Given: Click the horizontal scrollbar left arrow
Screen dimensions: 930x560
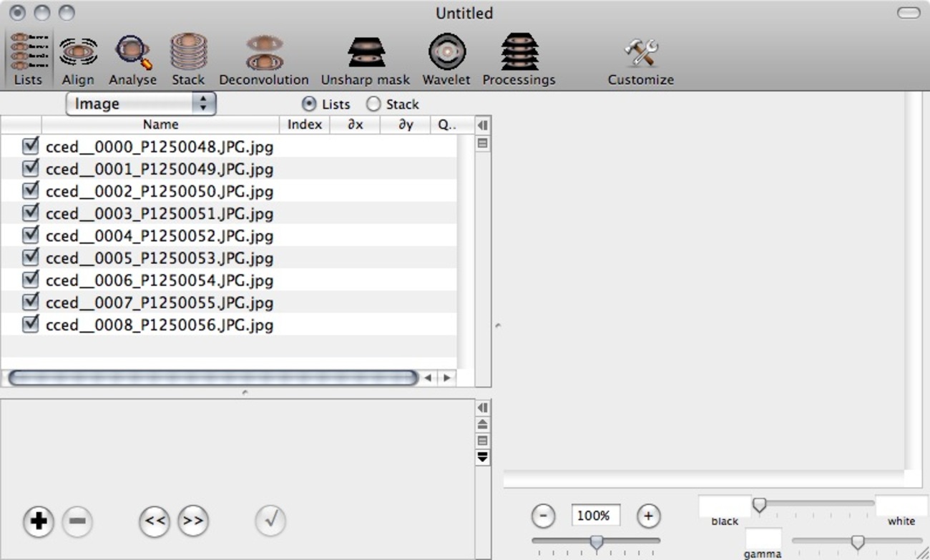Looking at the screenshot, I should click(428, 378).
